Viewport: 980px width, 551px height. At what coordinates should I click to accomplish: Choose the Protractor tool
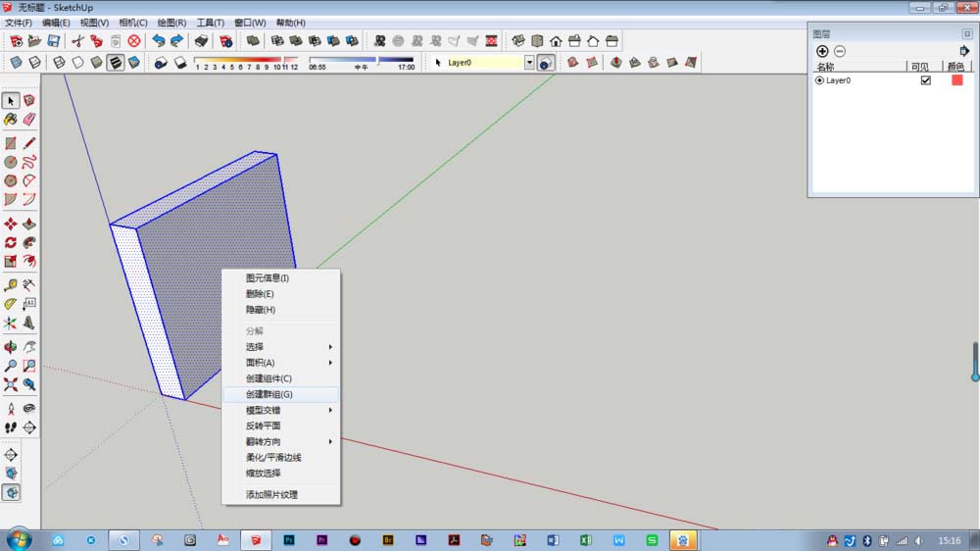click(x=11, y=304)
